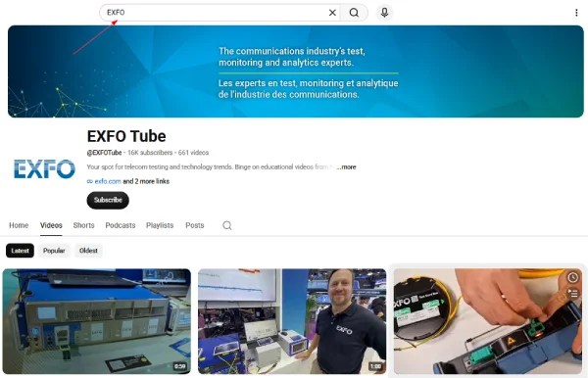Open the exfo.com link
This screenshot has width=588, height=378.
point(108,181)
